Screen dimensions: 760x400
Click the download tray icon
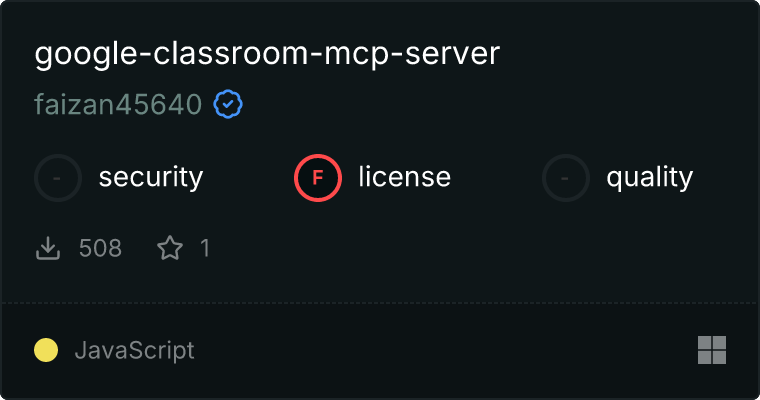(48, 248)
